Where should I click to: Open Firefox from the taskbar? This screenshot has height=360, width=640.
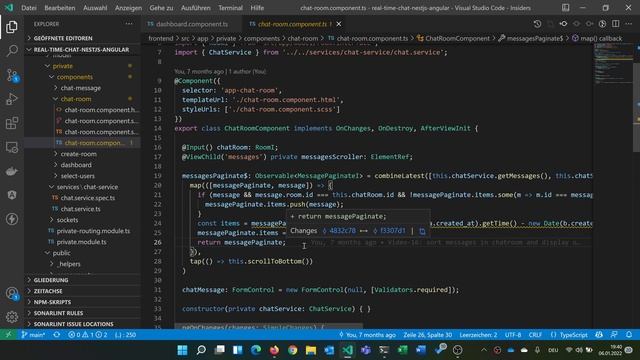click(274, 350)
